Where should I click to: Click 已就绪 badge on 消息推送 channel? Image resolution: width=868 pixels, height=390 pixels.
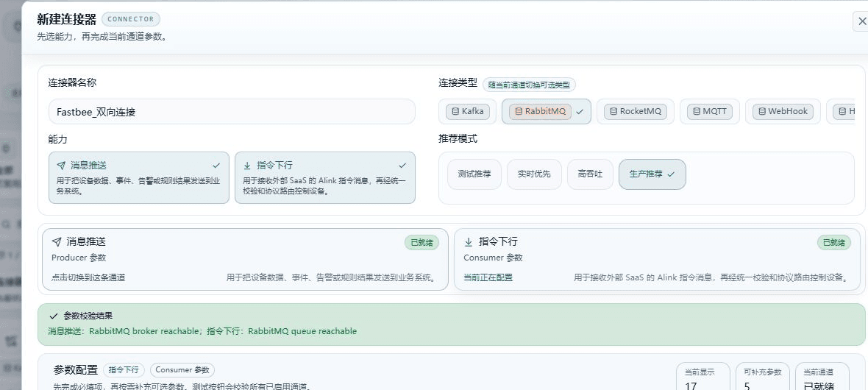(421, 242)
